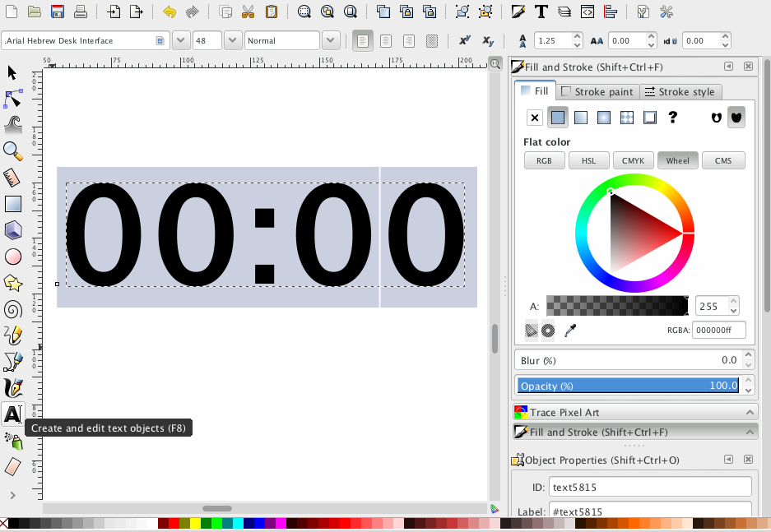Choose Flat color fill type
This screenshot has height=532, width=771.
tap(558, 118)
